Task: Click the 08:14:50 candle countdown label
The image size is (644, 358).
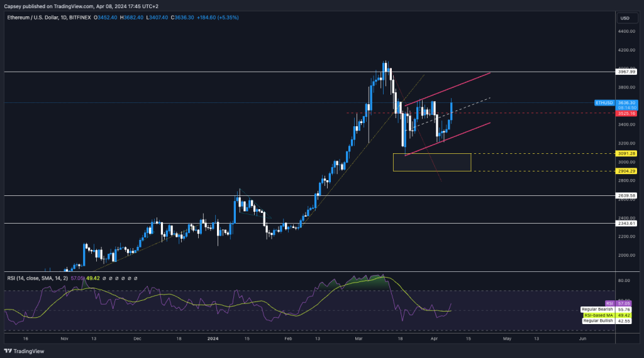Action: (x=627, y=108)
